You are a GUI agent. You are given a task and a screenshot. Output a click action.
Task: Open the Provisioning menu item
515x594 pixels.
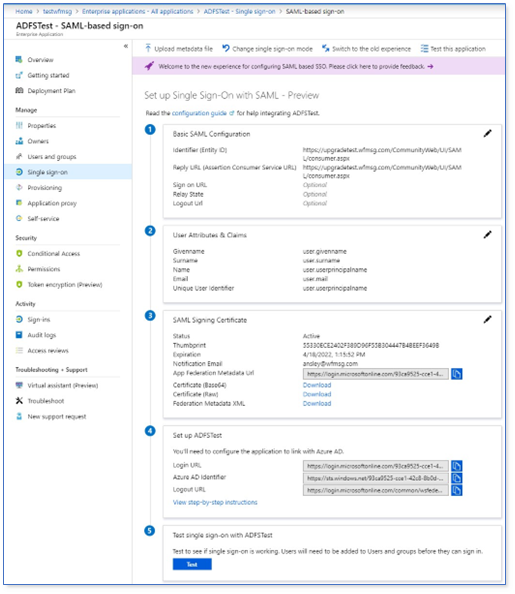pos(44,188)
